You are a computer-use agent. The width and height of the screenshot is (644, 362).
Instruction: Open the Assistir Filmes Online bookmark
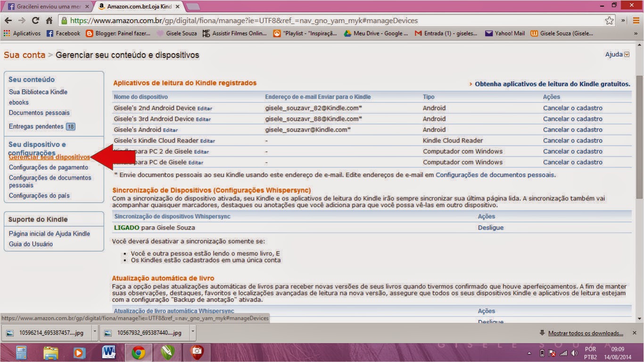[234, 33]
